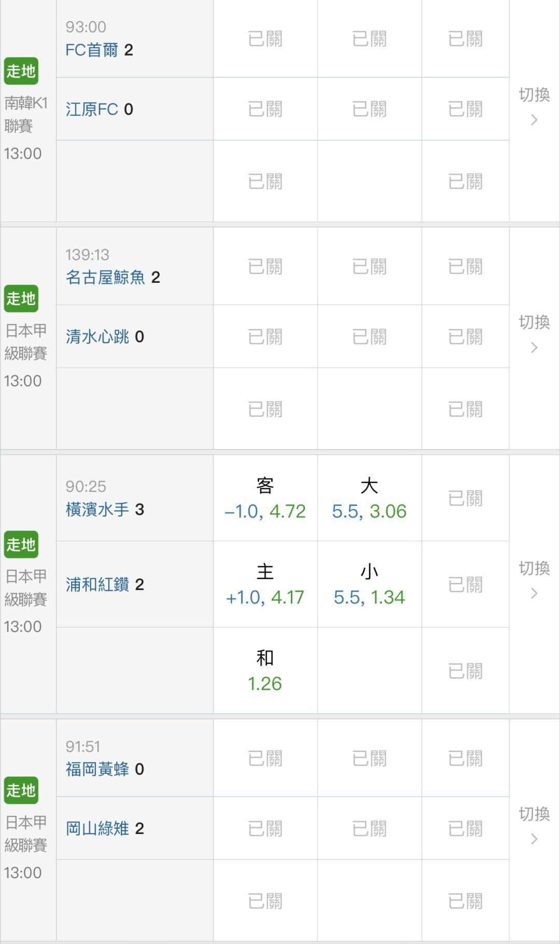Screen dimensions: 560x944
Task: Bet on 大 5.5 at 3.06
Action: point(369,499)
